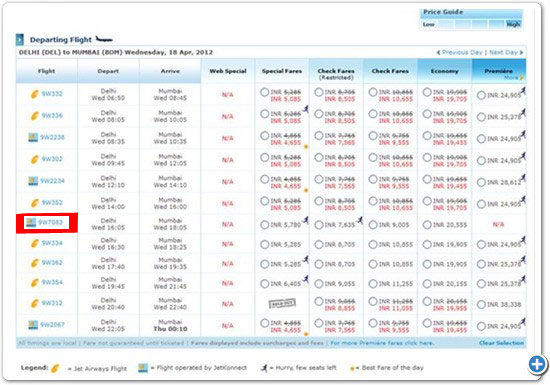Image resolution: width=550 pixels, height=385 pixels.
Task: Select Special Fares INR 5,085 for flight 9W332
Action: pyautogui.click(x=264, y=92)
